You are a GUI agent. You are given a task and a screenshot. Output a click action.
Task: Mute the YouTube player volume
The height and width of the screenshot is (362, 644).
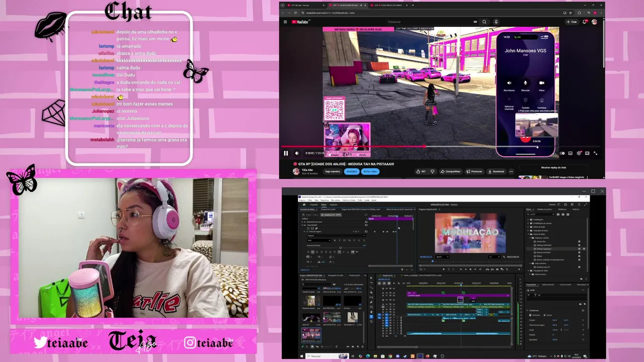coord(297,153)
